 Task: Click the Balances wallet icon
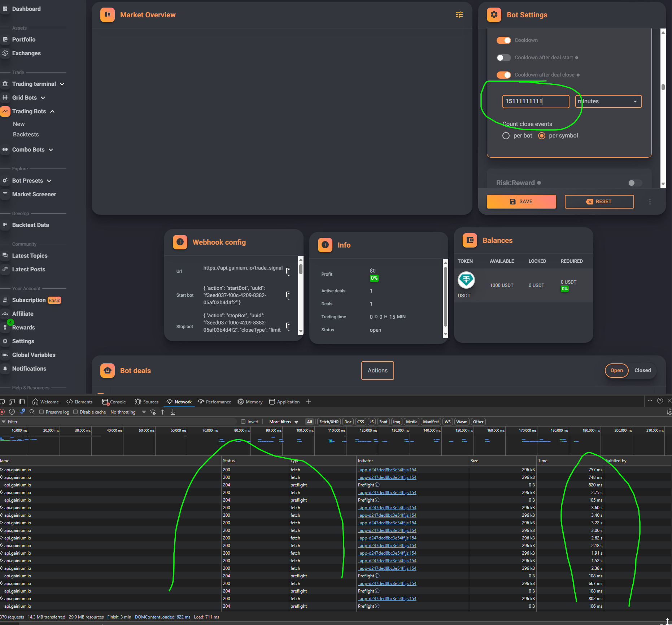470,240
